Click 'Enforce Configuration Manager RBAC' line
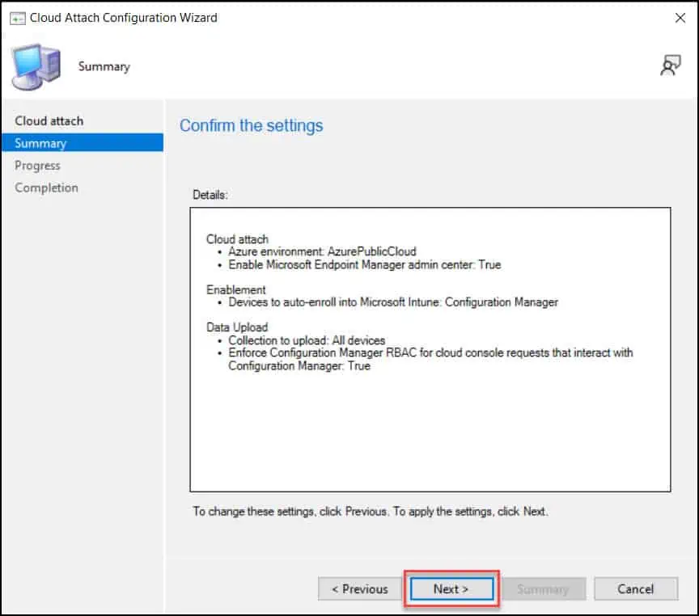 pos(430,359)
